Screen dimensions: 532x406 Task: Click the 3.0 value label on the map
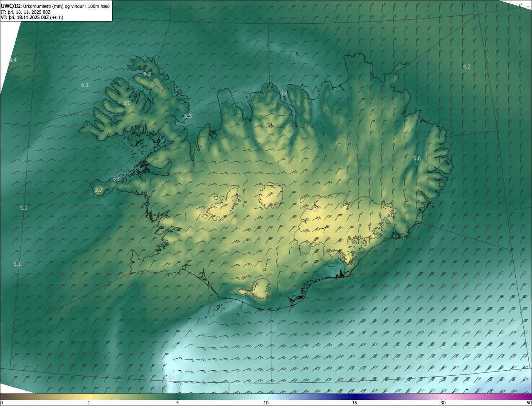(127, 103)
